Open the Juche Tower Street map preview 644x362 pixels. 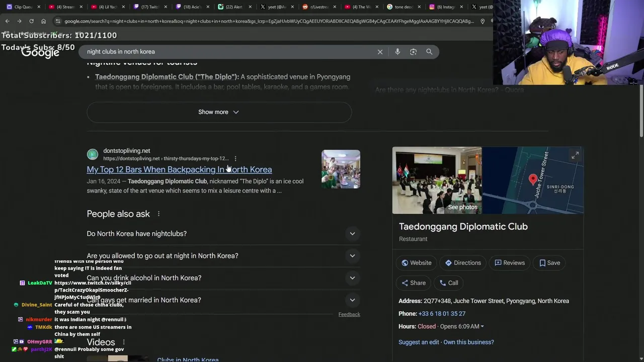coord(533,180)
